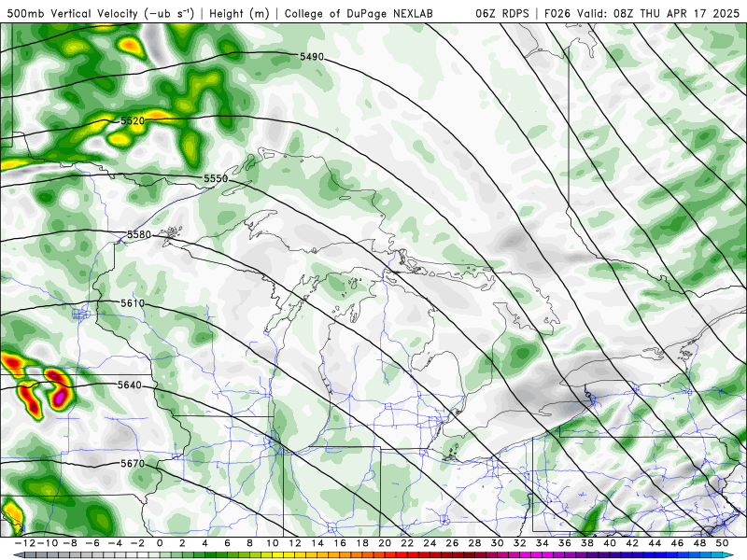This screenshot has width=747, height=560.
Task: Click the 20 value on the color scale
Action: point(385,543)
